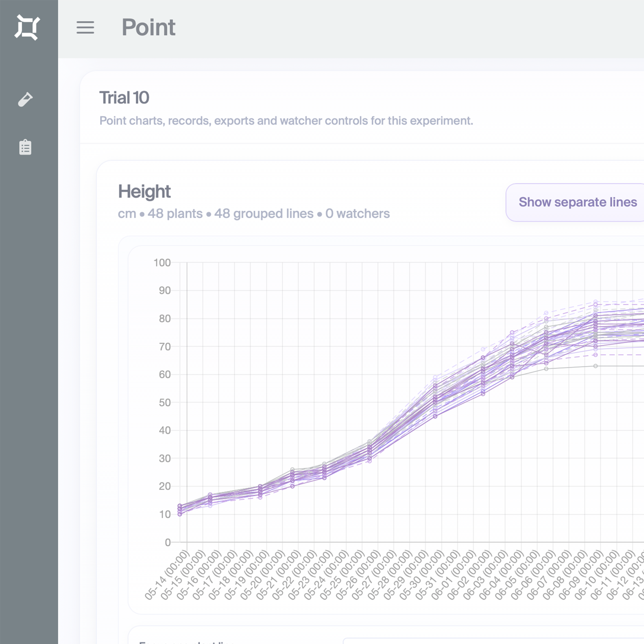Click the 90 y-axis label
The width and height of the screenshot is (644, 644).
click(x=165, y=291)
